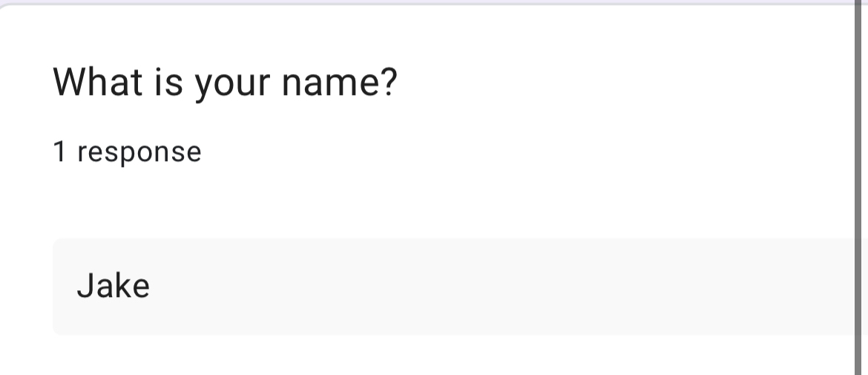Select the "Jake" response text
The height and width of the screenshot is (375, 868).
coord(113,286)
